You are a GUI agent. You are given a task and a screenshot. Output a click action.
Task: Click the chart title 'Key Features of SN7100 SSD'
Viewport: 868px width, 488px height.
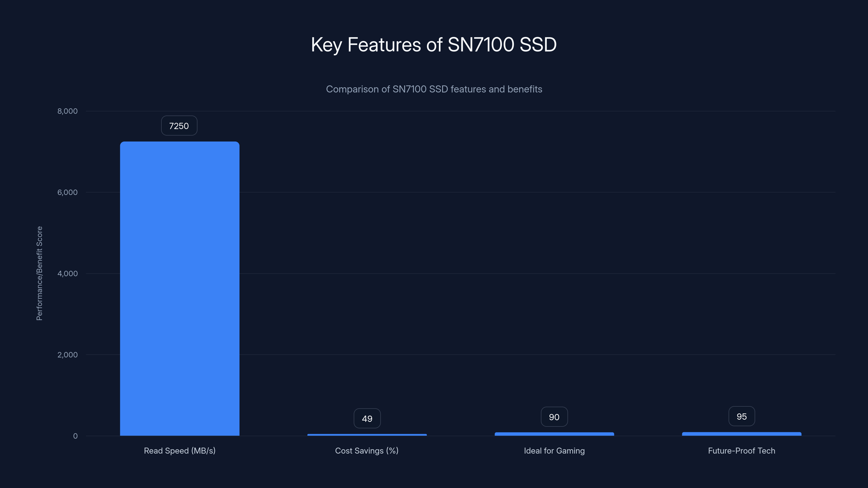[434, 44]
